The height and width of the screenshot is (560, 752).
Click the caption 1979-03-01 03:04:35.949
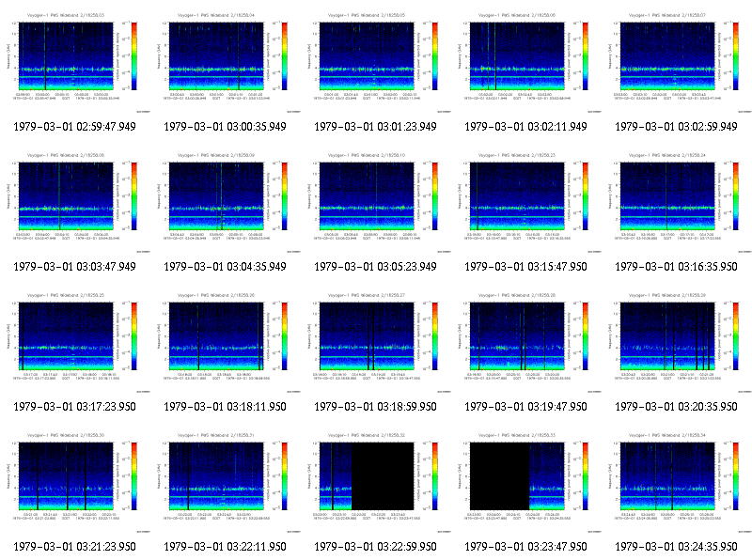[x=226, y=267]
